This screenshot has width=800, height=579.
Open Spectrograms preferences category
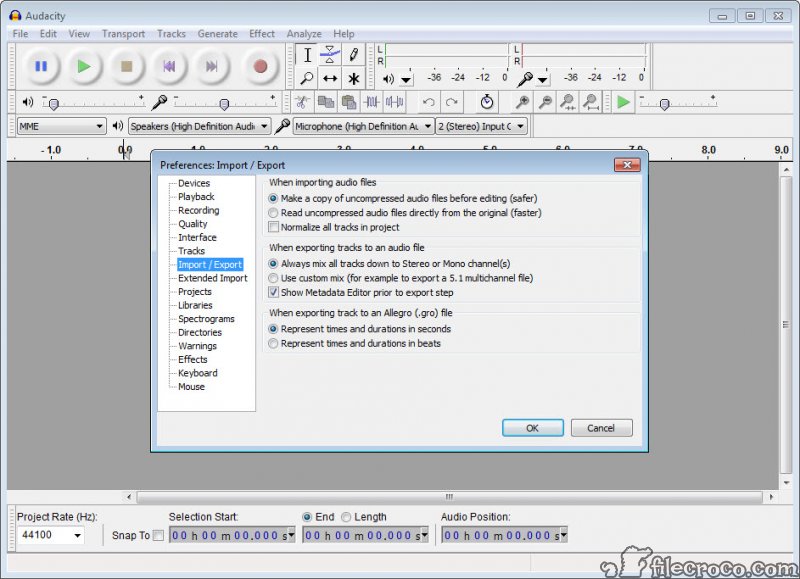click(x=206, y=319)
